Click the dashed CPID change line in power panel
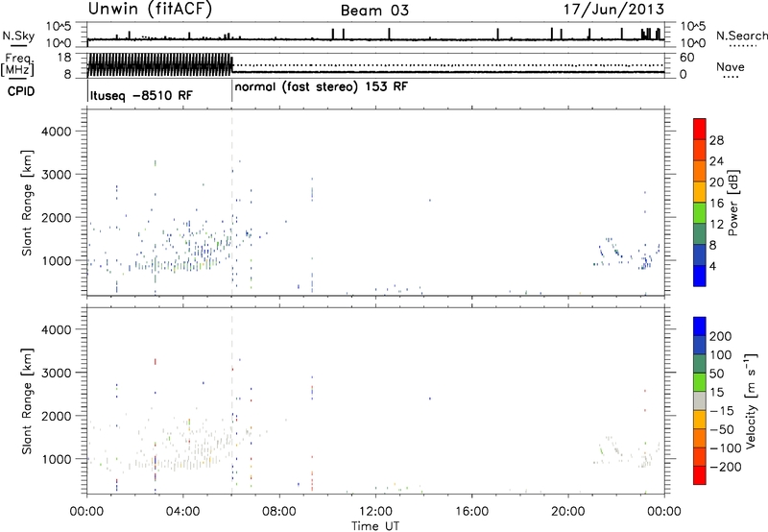 [x=232, y=203]
